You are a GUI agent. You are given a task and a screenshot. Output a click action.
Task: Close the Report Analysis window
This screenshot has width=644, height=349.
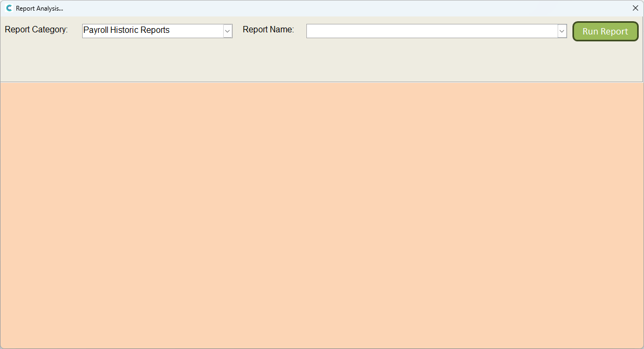[636, 8]
